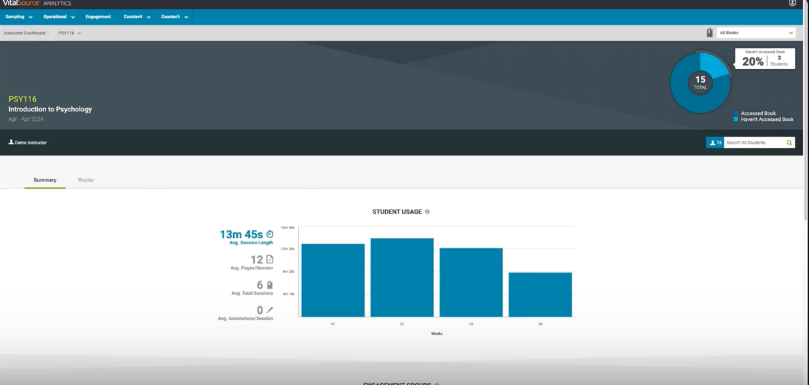This screenshot has width=809, height=385.
Task: Click inside the Search All Students field
Action: pyautogui.click(x=754, y=142)
